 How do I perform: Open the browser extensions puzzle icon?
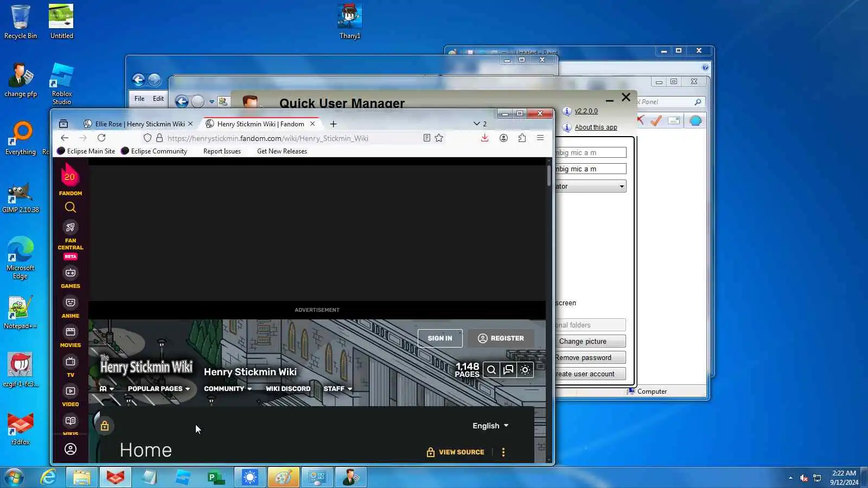(x=522, y=138)
